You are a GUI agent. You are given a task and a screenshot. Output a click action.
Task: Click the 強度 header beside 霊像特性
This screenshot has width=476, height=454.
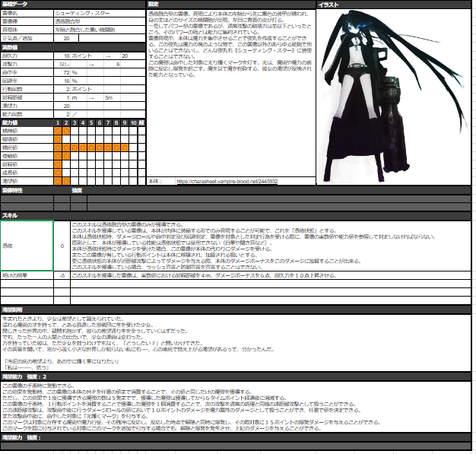[x=77, y=190]
